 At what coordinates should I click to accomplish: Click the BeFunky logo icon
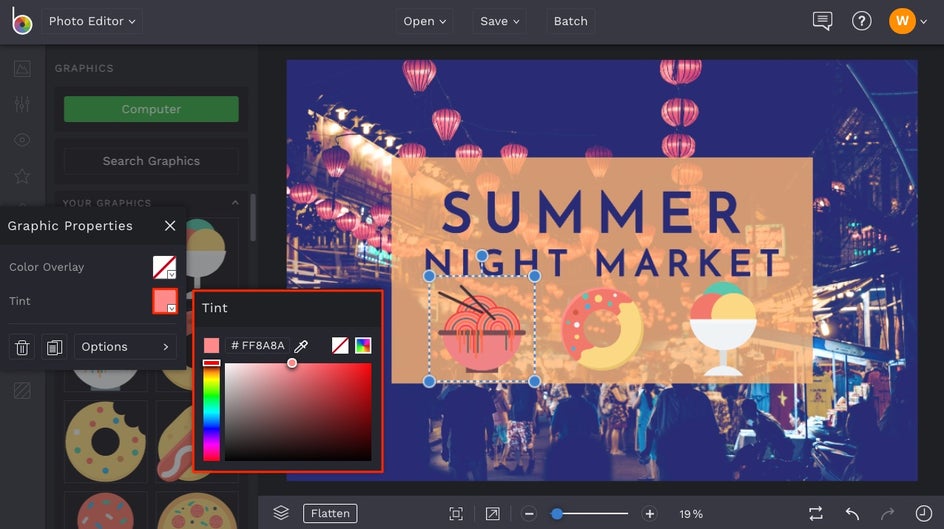coord(22,21)
